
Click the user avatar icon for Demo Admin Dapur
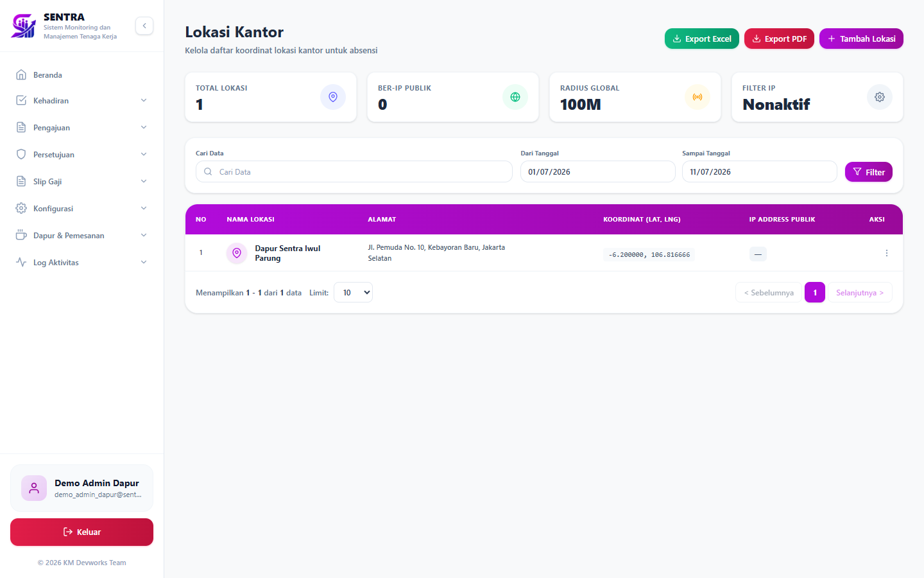pyautogui.click(x=34, y=488)
